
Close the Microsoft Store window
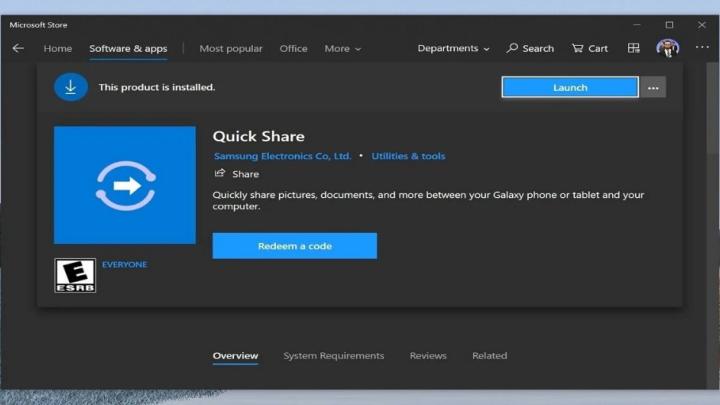[702, 25]
